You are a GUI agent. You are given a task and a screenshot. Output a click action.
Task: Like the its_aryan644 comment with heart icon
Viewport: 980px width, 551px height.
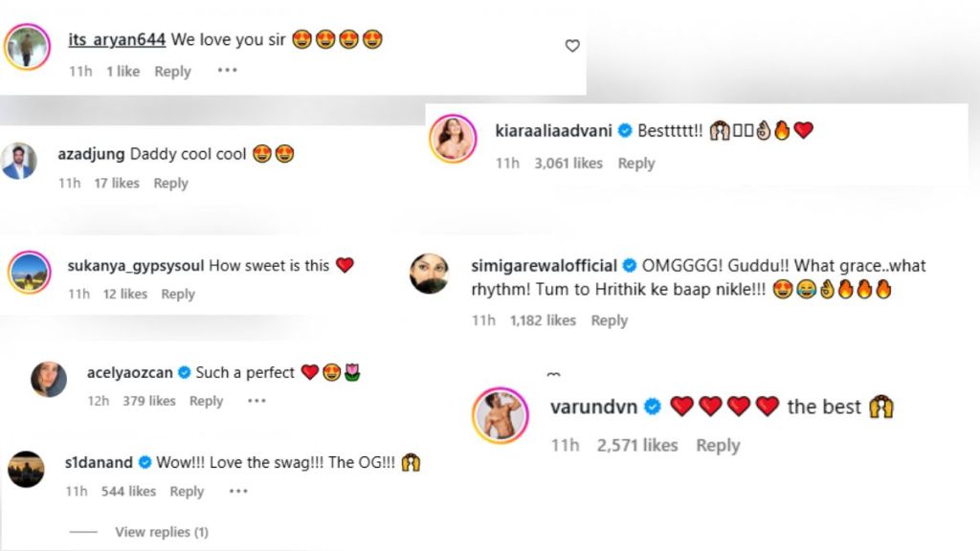coord(572,46)
